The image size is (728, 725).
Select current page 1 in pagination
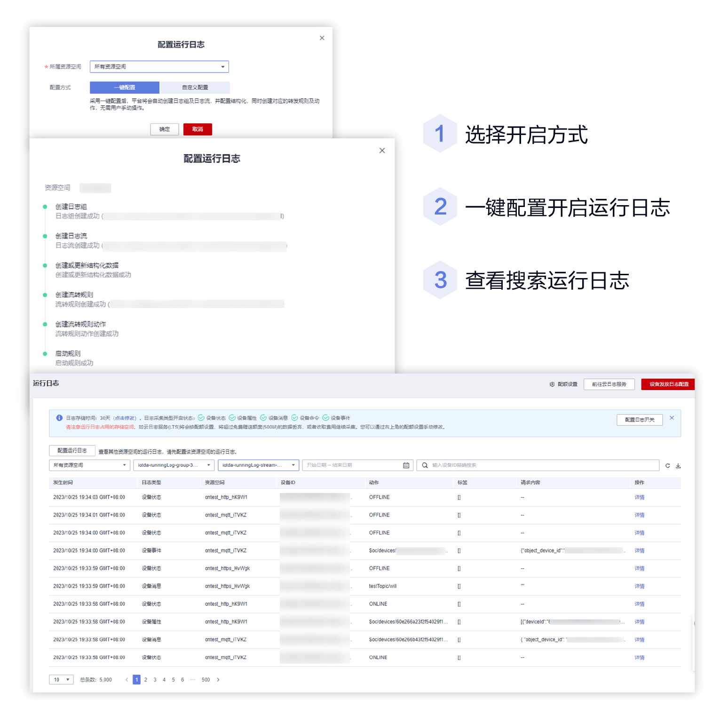click(x=137, y=680)
